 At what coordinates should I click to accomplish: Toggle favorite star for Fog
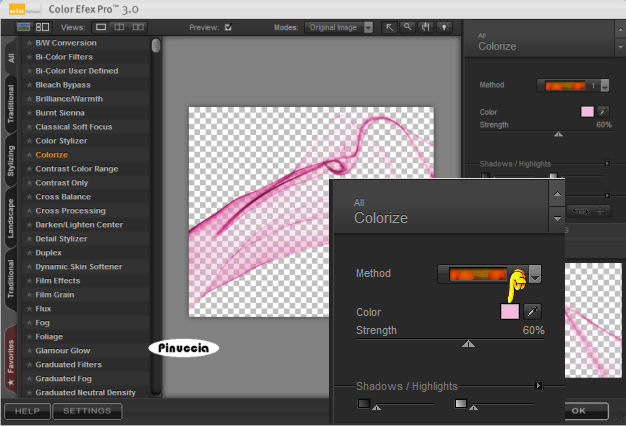29,322
